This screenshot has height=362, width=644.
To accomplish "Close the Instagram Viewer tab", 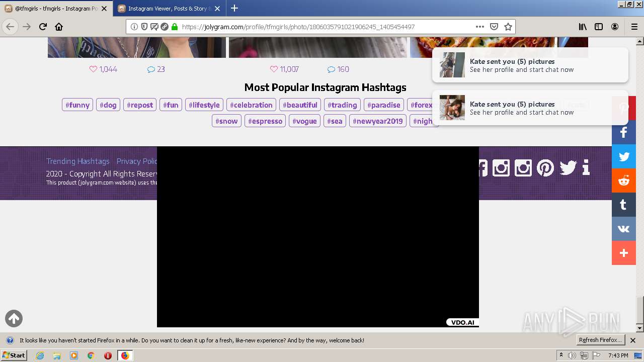I will 217,9.
